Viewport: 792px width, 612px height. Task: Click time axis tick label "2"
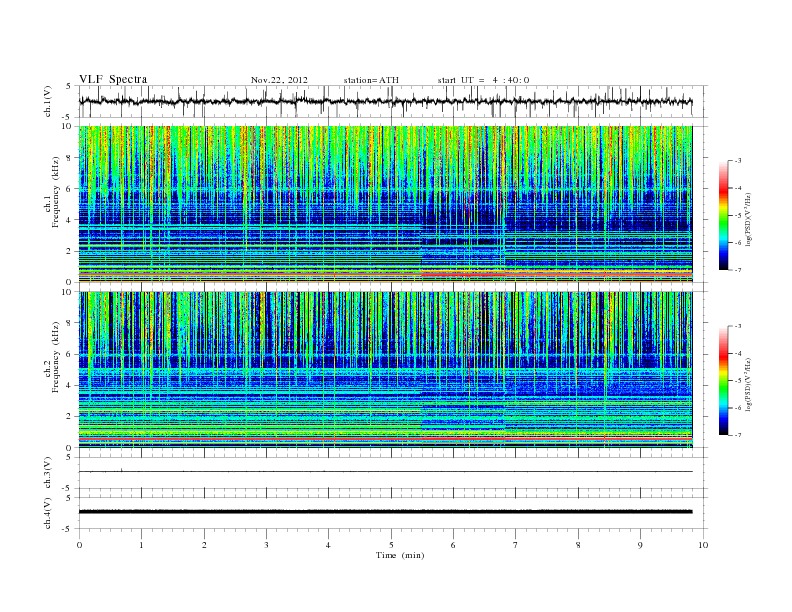[204, 545]
